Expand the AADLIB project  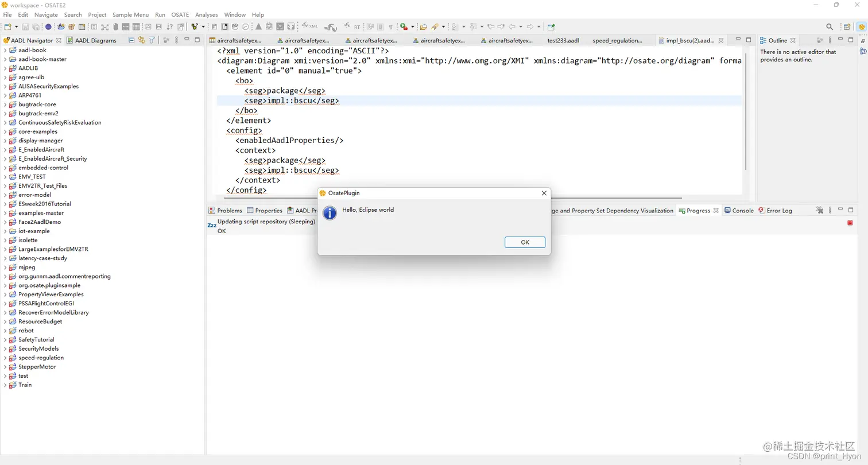point(5,68)
